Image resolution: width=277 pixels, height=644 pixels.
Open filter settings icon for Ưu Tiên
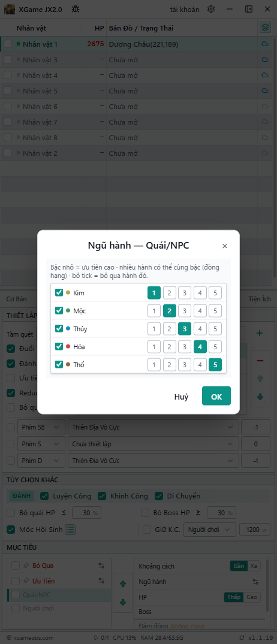(101, 580)
